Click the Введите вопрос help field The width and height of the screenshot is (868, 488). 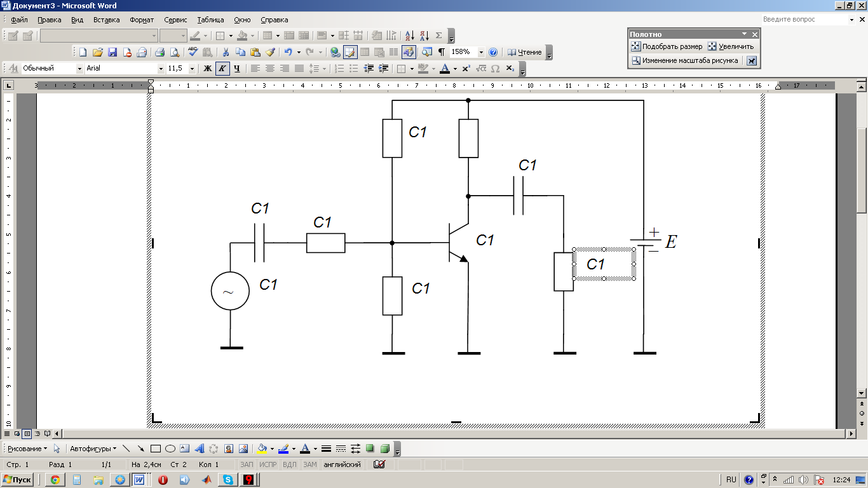tap(804, 20)
